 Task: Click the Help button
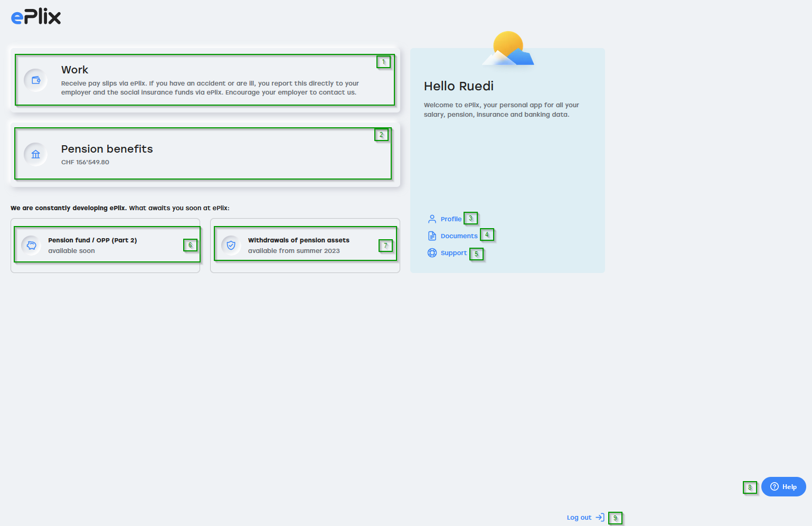pyautogui.click(x=783, y=487)
